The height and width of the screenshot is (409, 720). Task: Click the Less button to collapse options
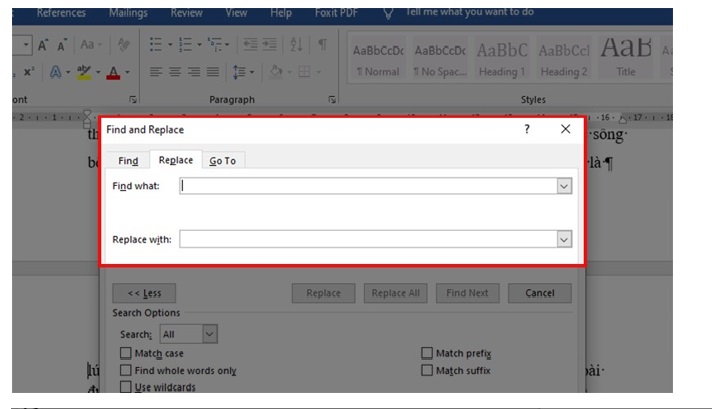coord(144,293)
